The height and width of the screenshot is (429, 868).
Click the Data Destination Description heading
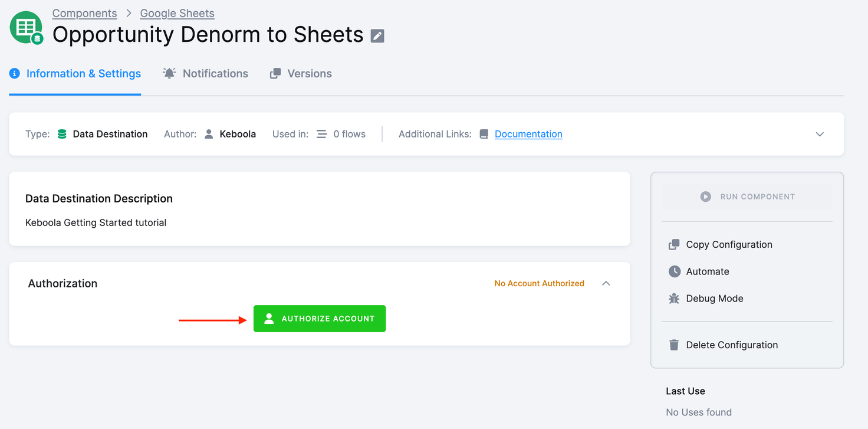[x=99, y=199]
